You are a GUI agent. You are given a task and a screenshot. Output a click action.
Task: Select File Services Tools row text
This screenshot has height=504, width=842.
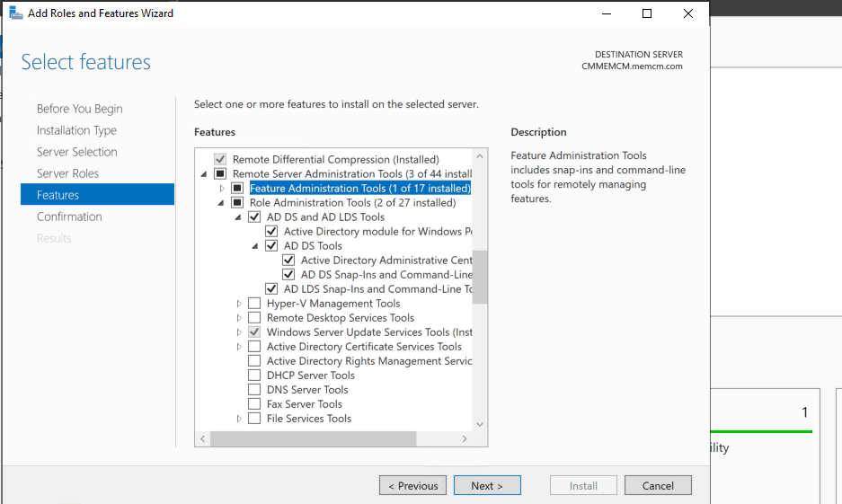(x=309, y=419)
